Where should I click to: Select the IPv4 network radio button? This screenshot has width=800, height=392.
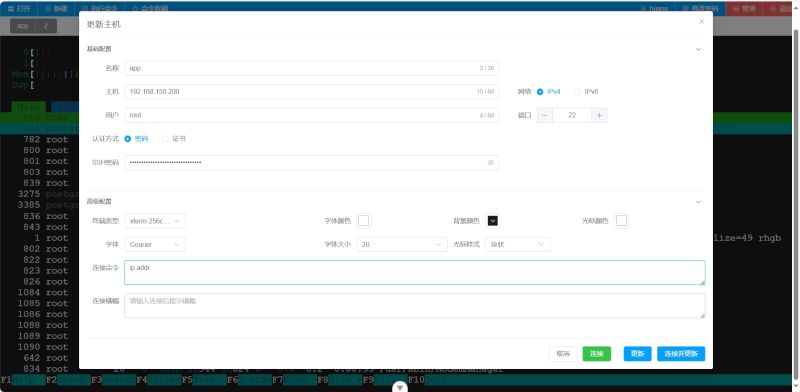(x=540, y=92)
